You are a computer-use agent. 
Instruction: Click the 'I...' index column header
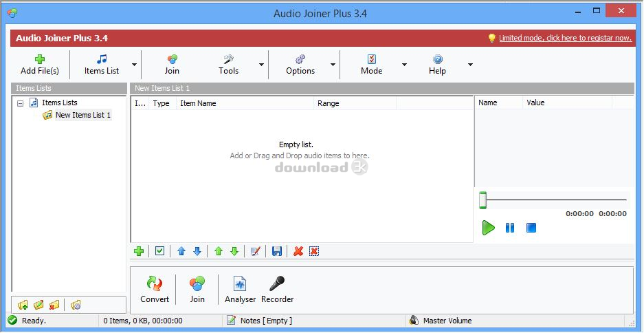(x=140, y=104)
